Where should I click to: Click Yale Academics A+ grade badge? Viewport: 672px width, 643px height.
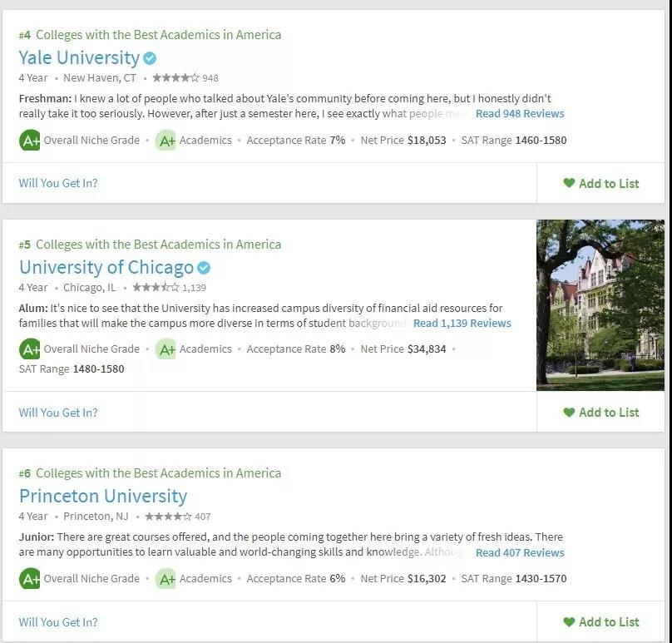166,141
